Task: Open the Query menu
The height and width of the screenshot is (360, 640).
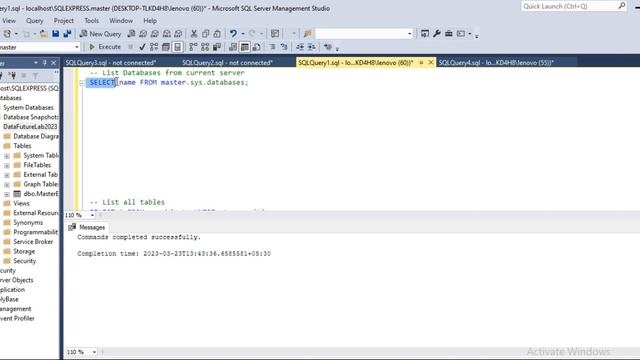Action: point(35,20)
